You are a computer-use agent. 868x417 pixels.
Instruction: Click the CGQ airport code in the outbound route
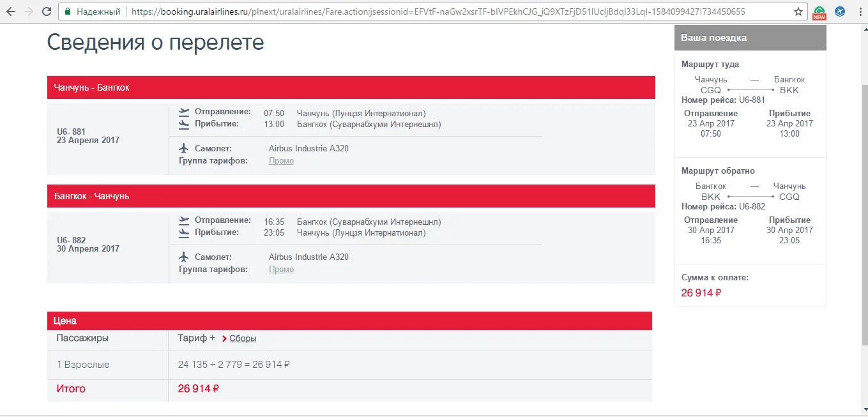[x=711, y=91]
